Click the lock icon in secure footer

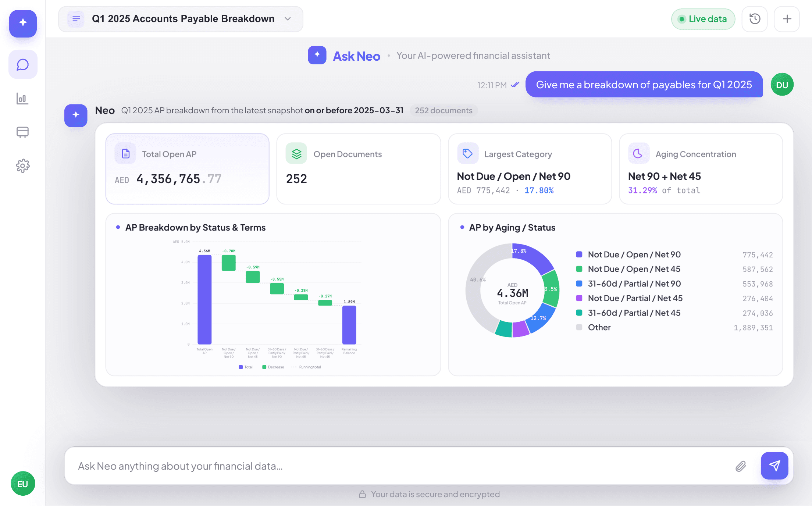click(x=362, y=494)
